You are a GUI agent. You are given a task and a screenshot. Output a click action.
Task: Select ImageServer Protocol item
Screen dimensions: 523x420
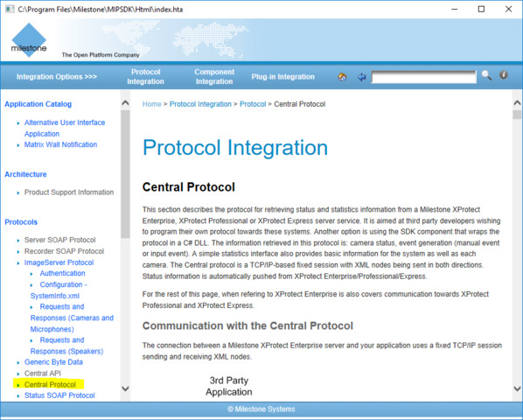click(x=59, y=262)
